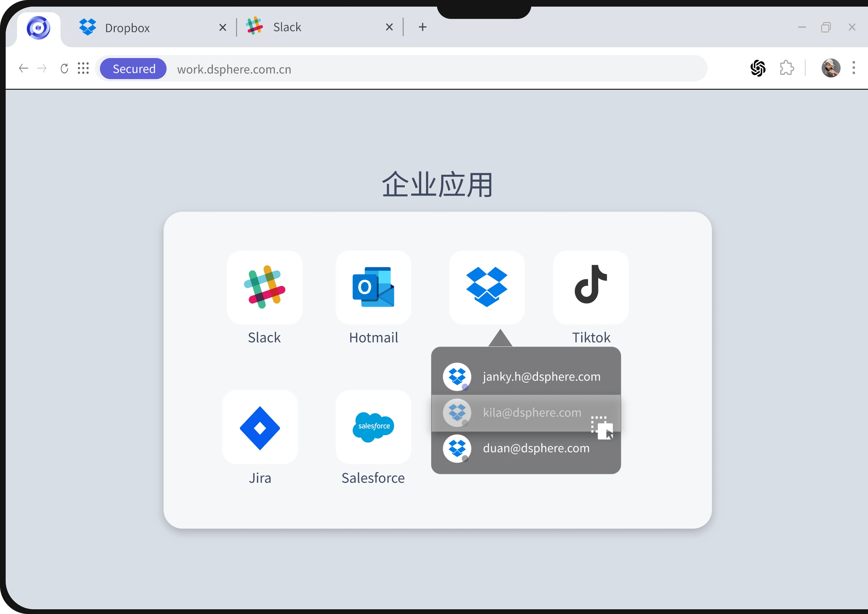Open the three-dot browser menu

pyautogui.click(x=854, y=68)
